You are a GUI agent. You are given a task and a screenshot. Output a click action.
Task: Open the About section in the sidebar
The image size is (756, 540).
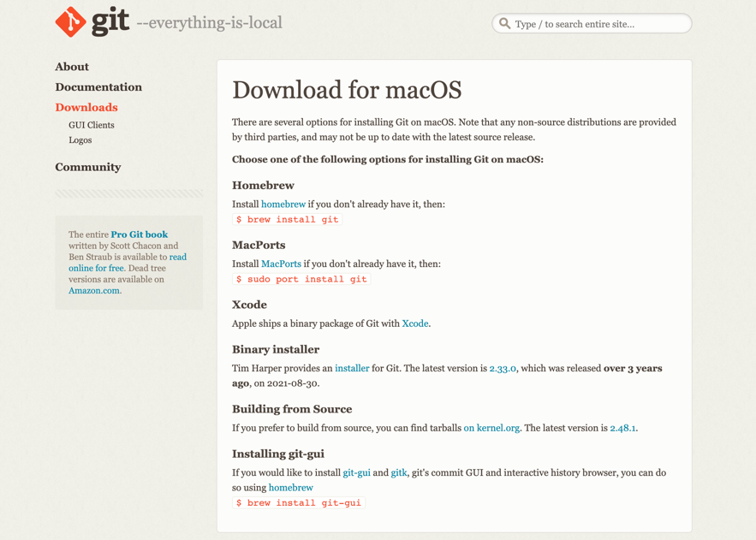(72, 67)
